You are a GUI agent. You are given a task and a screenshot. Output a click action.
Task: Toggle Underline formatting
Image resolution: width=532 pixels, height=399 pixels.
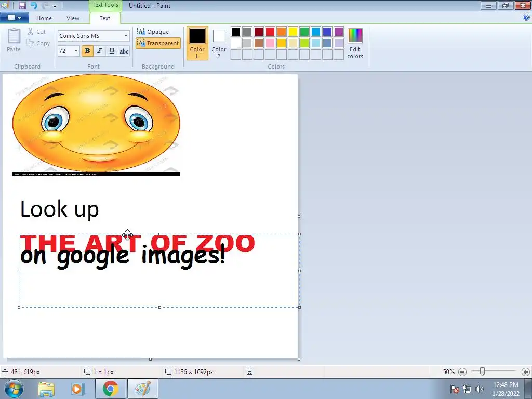[112, 51]
